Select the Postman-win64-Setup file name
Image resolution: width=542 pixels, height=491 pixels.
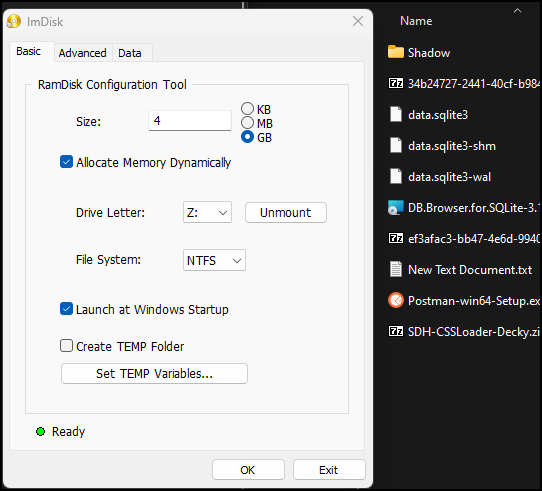[x=474, y=300]
